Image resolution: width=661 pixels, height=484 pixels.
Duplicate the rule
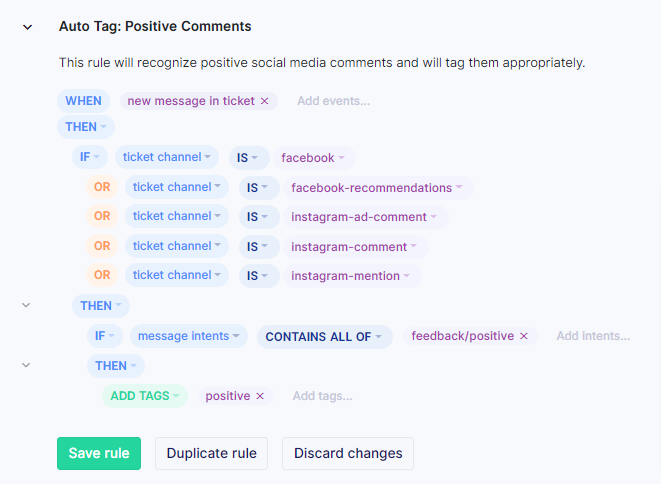click(212, 453)
